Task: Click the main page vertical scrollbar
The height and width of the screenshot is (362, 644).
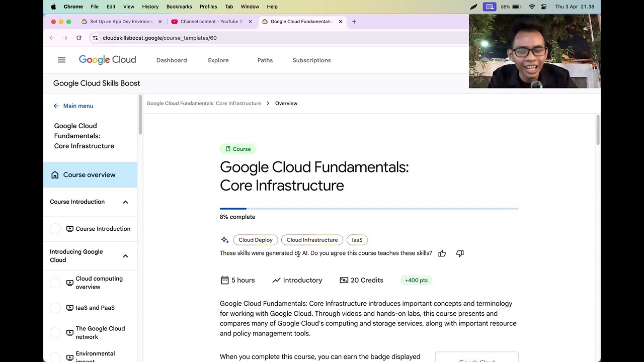Action: coord(598,130)
